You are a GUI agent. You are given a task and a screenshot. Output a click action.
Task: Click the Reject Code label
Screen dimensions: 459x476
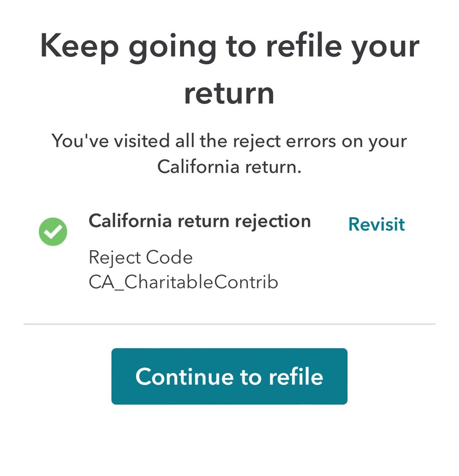tap(141, 257)
